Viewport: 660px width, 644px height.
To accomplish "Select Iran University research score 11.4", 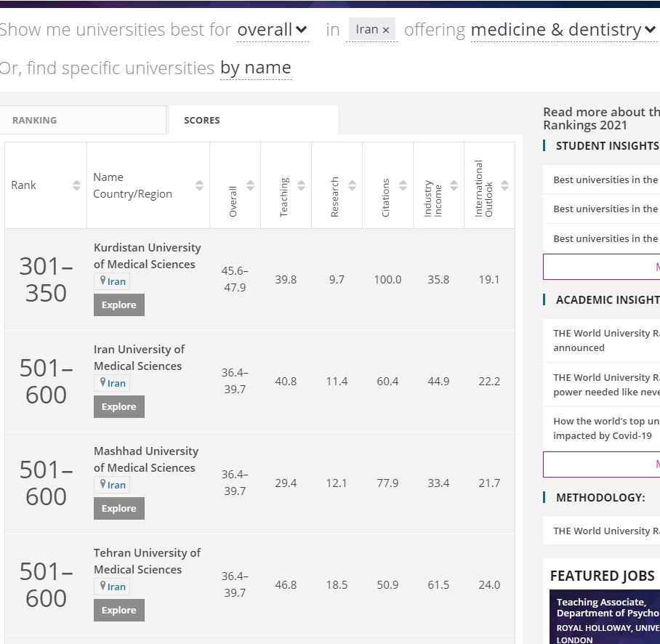I will pos(337,382).
